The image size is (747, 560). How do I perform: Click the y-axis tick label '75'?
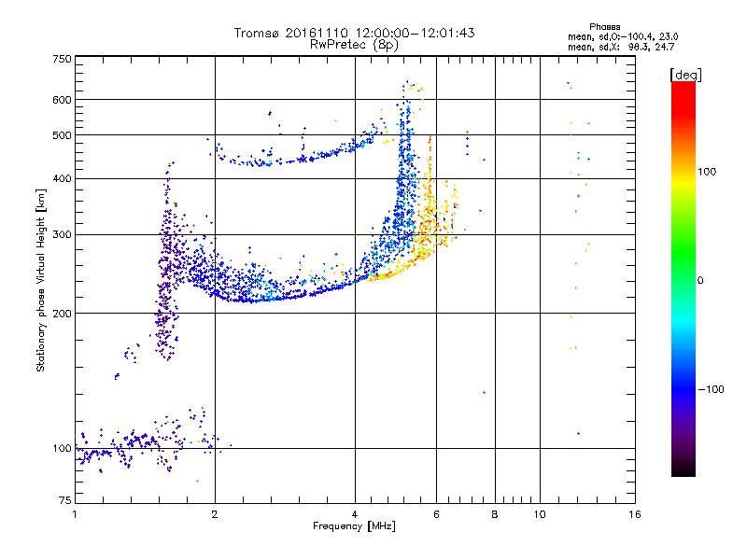pyautogui.click(x=65, y=500)
